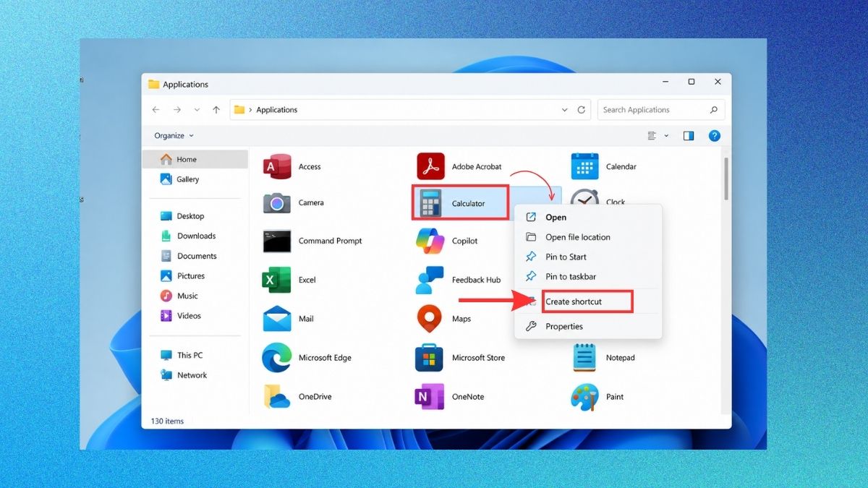This screenshot has width=868, height=488.
Task: Select the Maps app icon
Action: coord(430,319)
